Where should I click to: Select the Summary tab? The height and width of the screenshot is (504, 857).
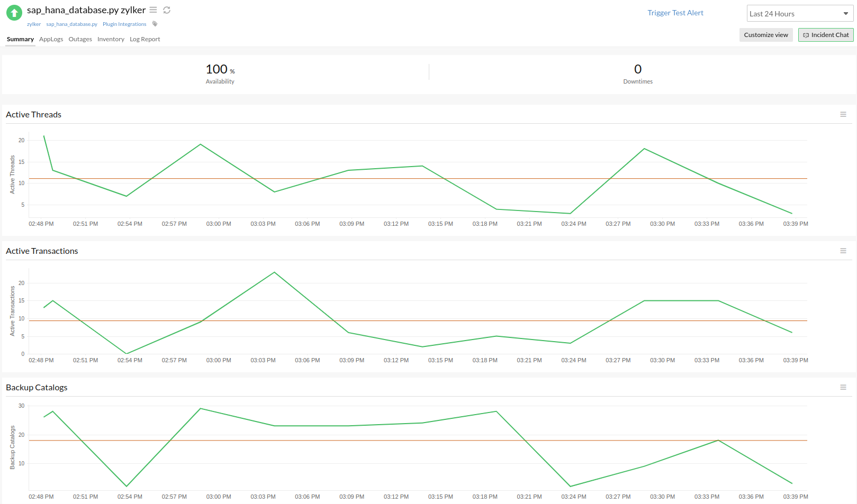point(20,39)
